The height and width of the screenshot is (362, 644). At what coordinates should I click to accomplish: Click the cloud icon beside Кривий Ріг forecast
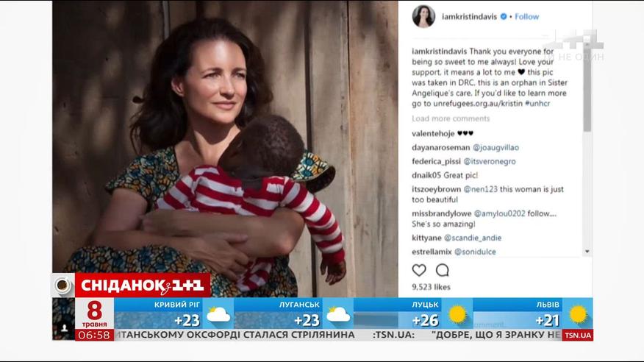pos(218,315)
